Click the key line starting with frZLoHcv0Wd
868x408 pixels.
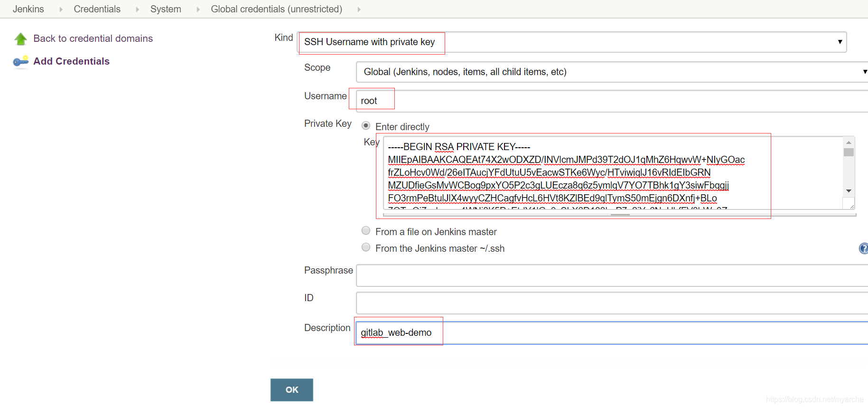tap(549, 172)
